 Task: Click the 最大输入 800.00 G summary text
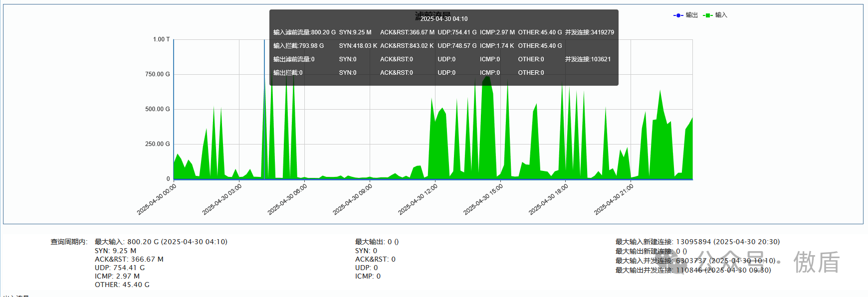point(161,242)
